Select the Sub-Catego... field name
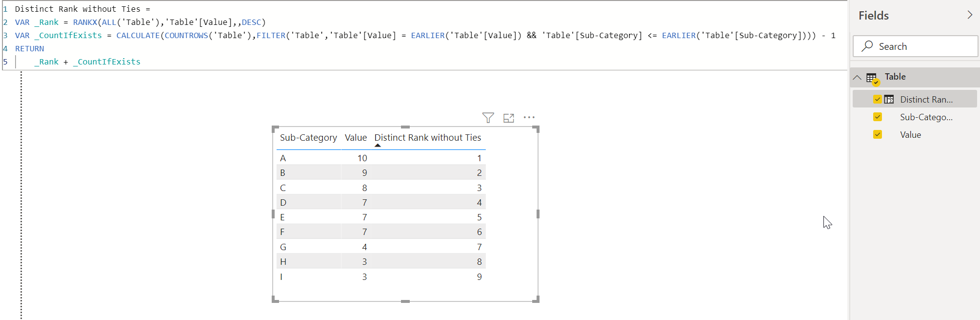980x320 pixels. click(926, 117)
